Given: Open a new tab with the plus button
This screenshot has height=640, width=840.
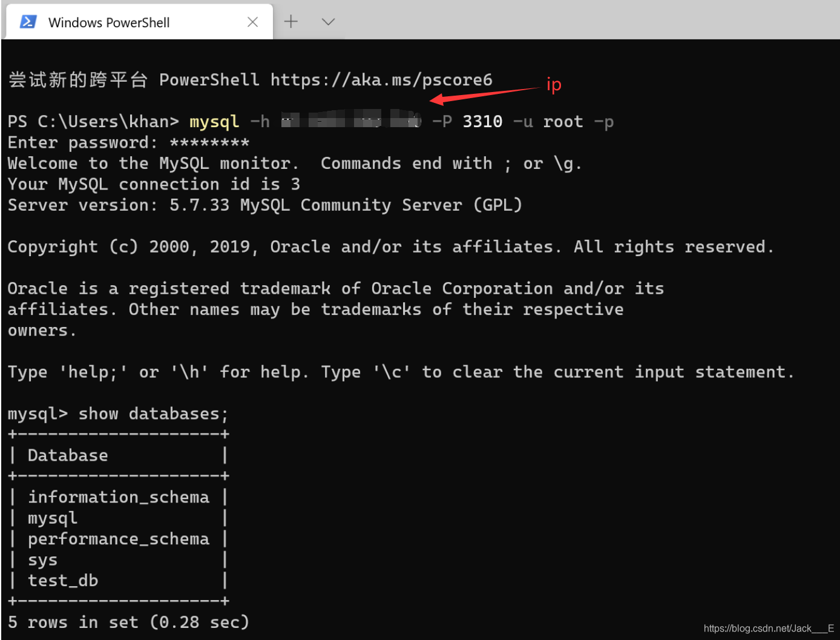Looking at the screenshot, I should 291,22.
